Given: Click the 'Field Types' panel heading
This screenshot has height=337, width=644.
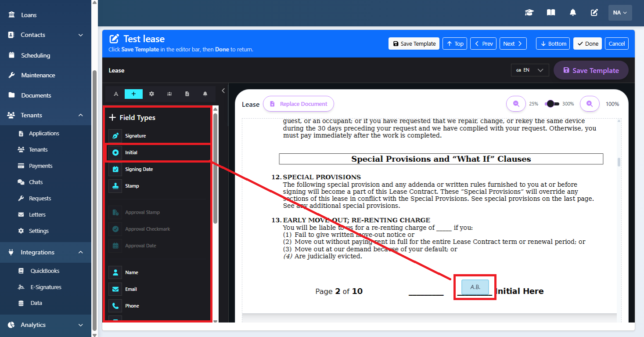Looking at the screenshot, I should [132, 118].
